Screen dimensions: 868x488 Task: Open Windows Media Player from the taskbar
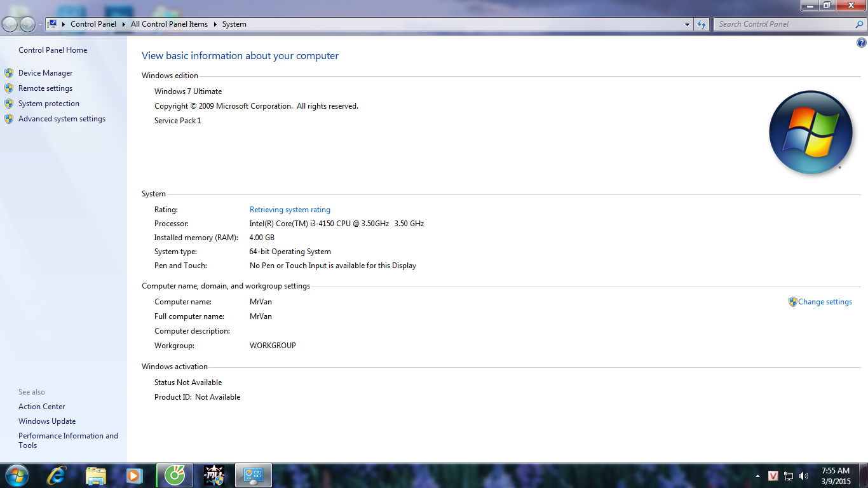133,475
